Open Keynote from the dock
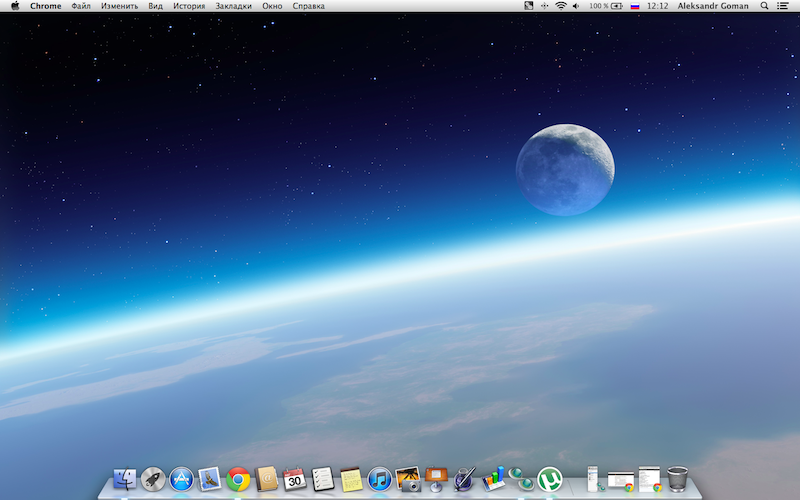The width and height of the screenshot is (800, 500). (x=436, y=477)
